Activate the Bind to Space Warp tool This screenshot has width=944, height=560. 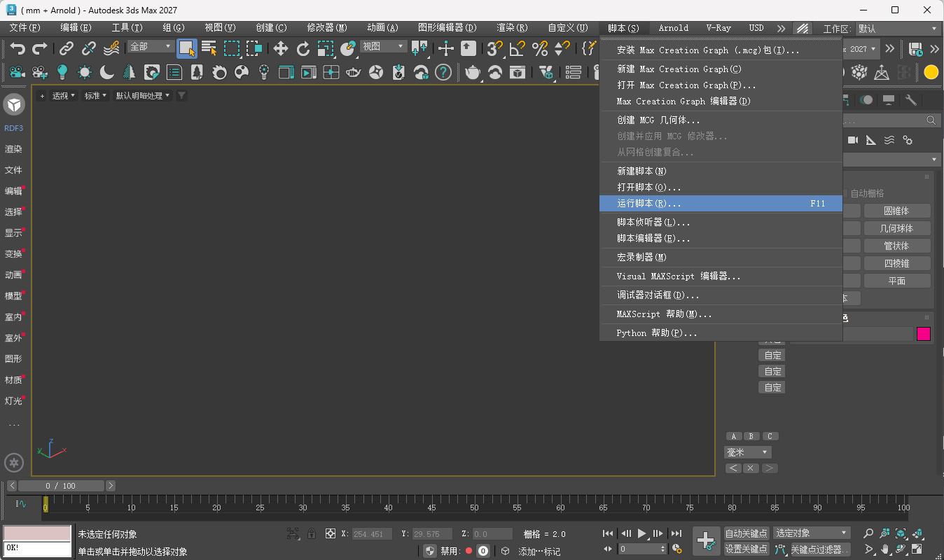111,48
